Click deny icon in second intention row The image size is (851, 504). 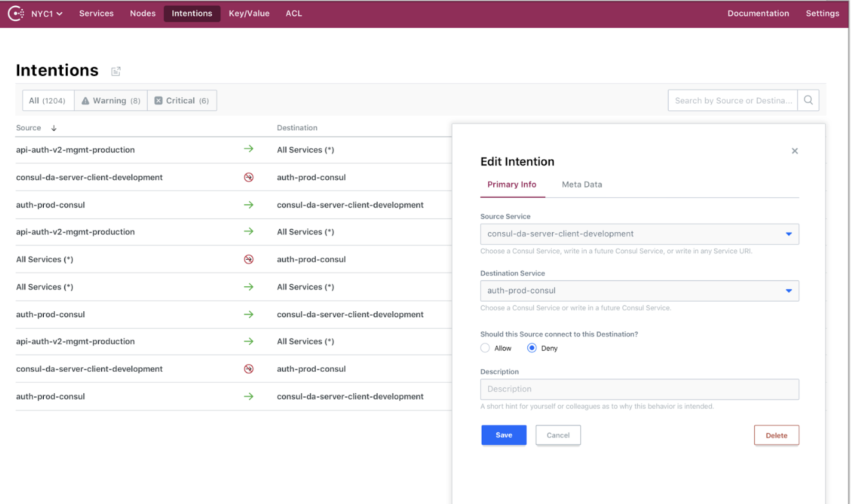[248, 177]
